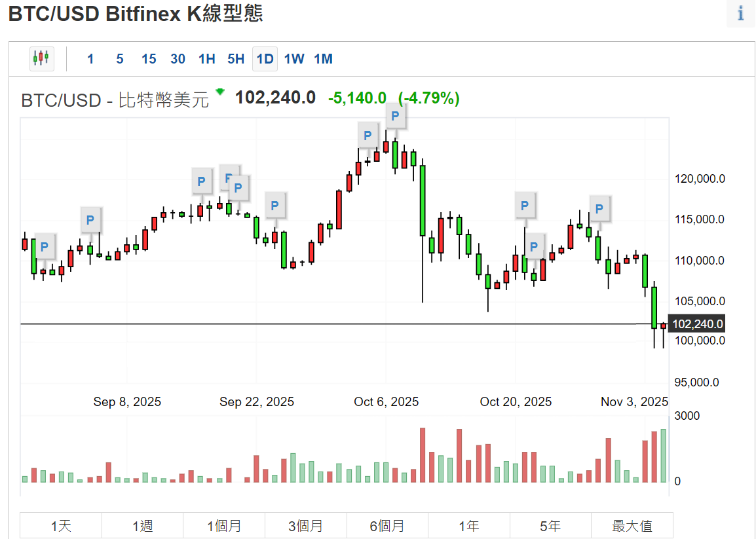Click the info icon at top right
Screen dimensions: 756x539
pyautogui.click(x=741, y=14)
